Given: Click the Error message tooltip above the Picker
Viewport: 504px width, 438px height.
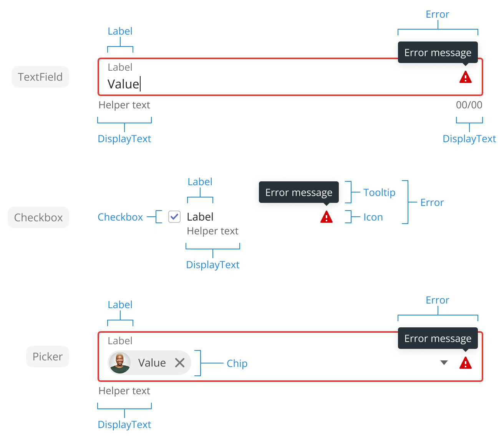Looking at the screenshot, I should (x=438, y=338).
